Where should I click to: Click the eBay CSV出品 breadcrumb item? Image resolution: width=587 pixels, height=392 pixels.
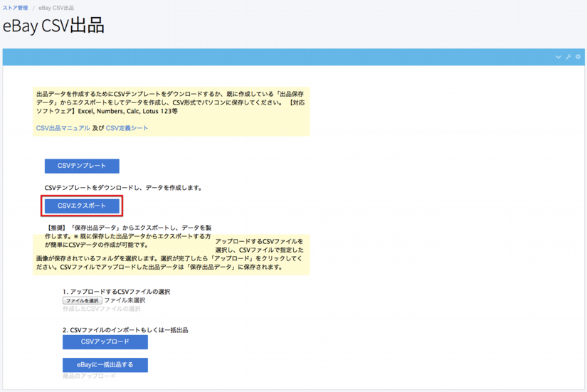pos(55,8)
